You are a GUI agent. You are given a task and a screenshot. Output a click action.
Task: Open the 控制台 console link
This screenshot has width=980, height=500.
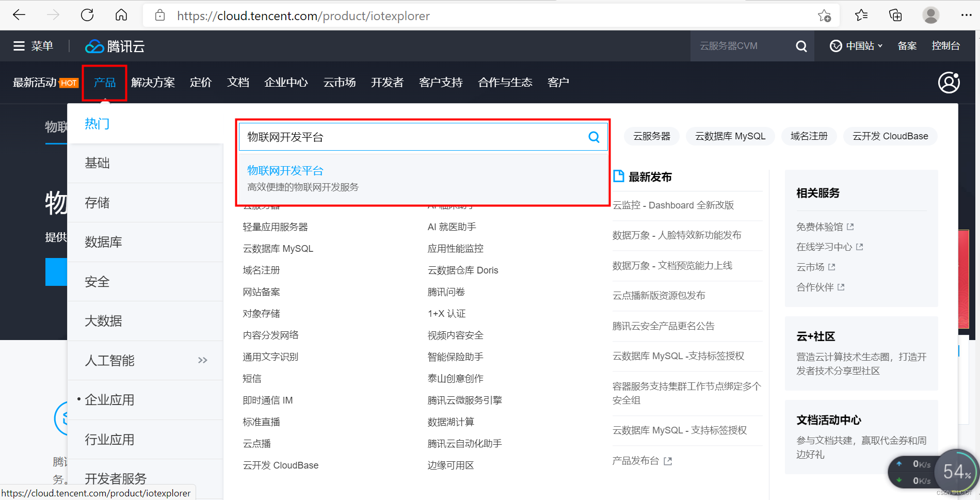pos(945,46)
